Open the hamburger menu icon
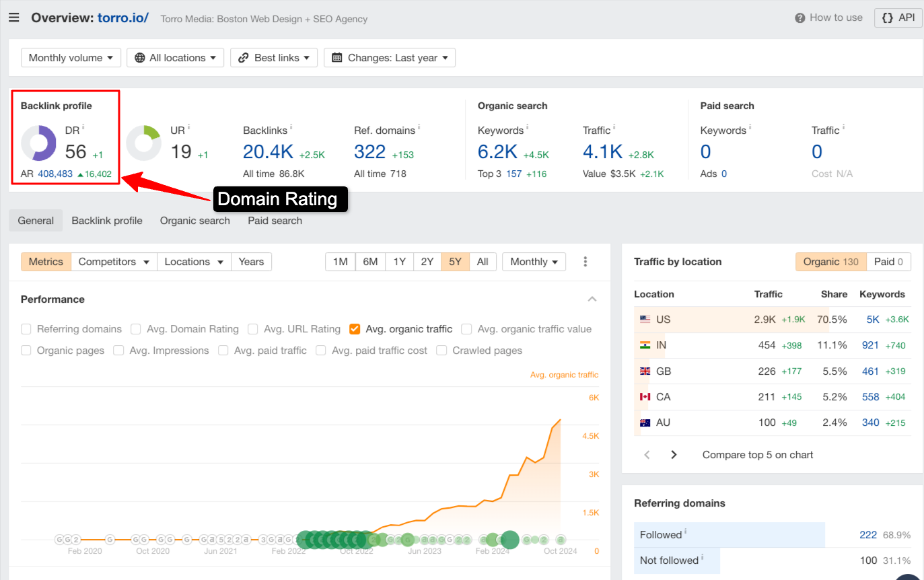Viewport: 924px width, 580px height. (x=14, y=17)
